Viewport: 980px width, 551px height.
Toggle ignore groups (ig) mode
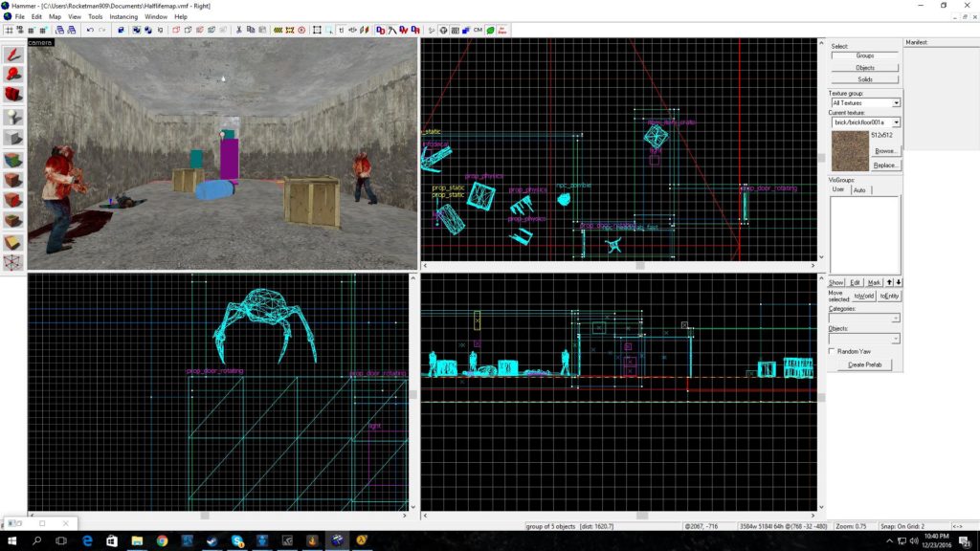click(x=160, y=30)
